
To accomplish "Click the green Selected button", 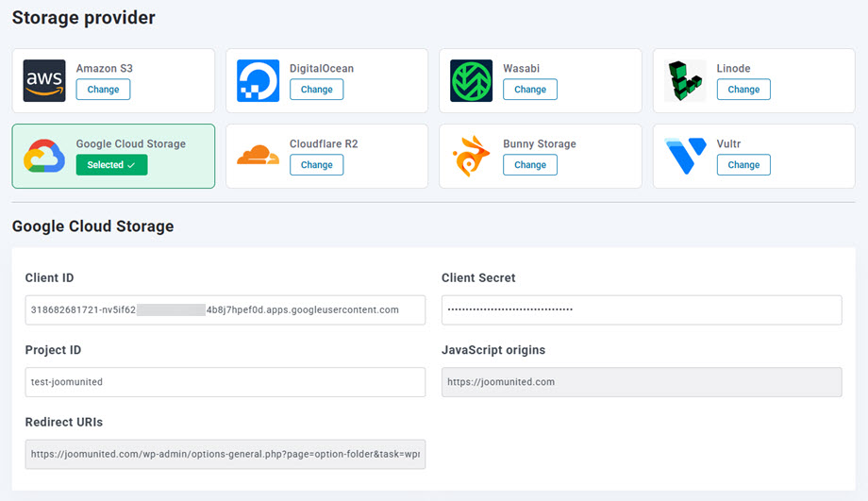I will (x=111, y=165).
